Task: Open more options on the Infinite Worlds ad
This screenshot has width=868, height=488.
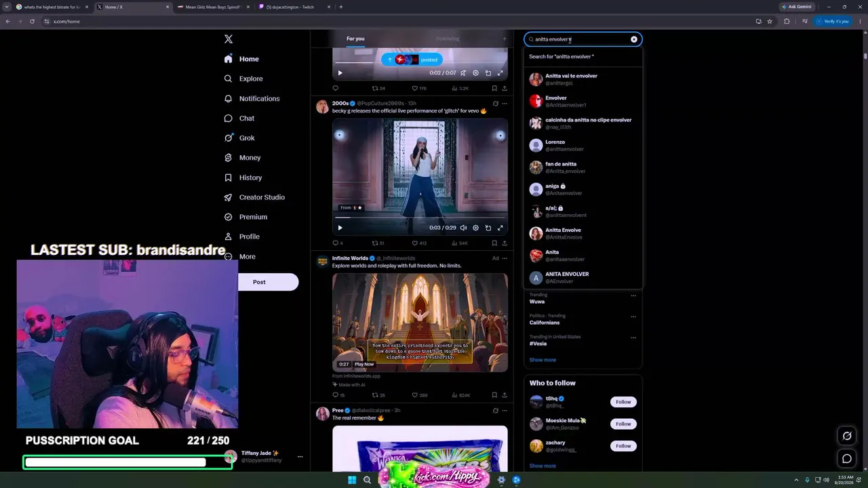Action: (x=505, y=258)
